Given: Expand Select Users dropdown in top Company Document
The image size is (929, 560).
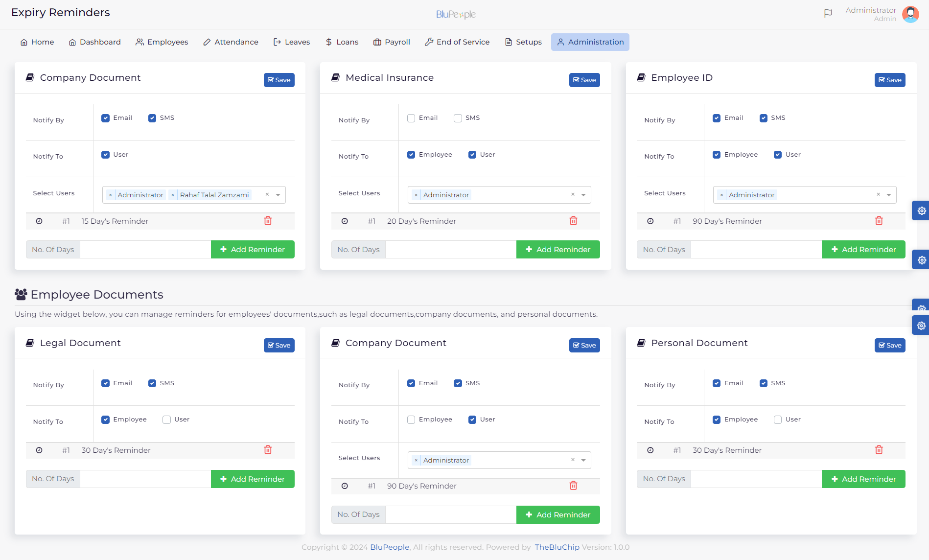Looking at the screenshot, I should tap(278, 195).
